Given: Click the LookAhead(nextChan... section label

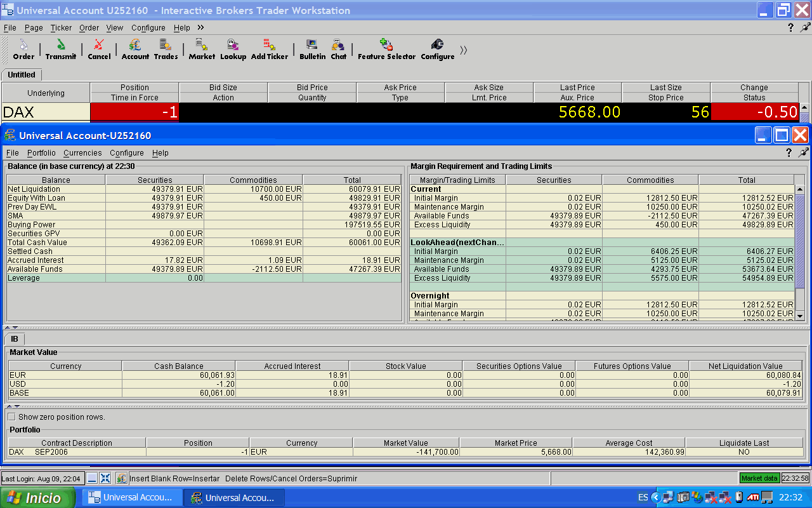Looking at the screenshot, I should 458,243.
